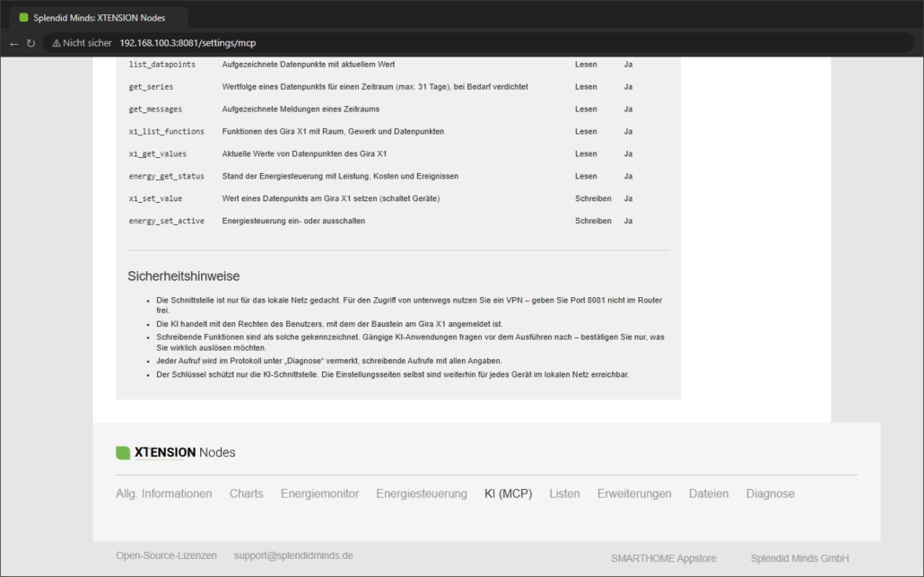Click 'Ja' in the list_datapoints row
Viewport: 924px width, 577px height.
[x=628, y=65]
